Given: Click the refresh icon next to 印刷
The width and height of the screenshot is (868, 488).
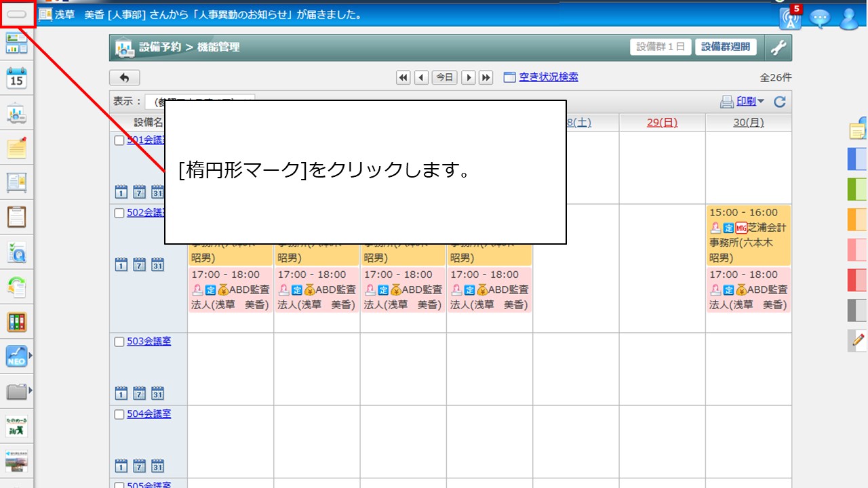Looking at the screenshot, I should coord(780,102).
